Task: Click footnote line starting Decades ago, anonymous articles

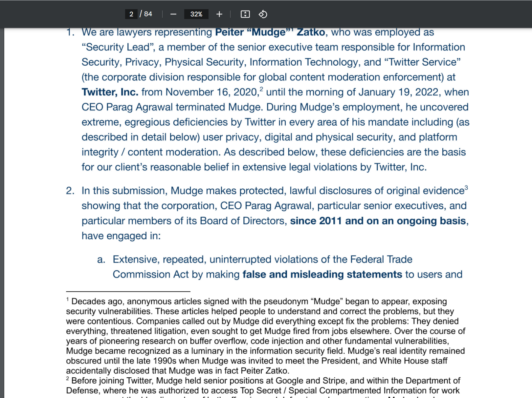Action: point(256,301)
